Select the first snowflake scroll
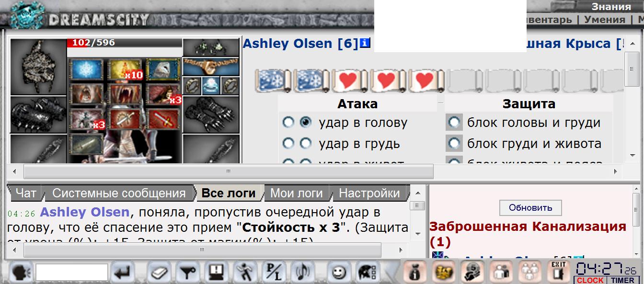The width and height of the screenshot is (644, 284). (x=273, y=80)
